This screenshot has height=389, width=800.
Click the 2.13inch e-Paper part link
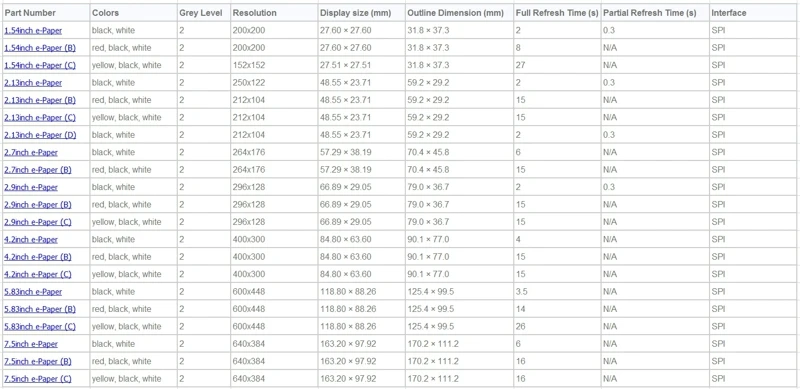pyautogui.click(x=33, y=83)
